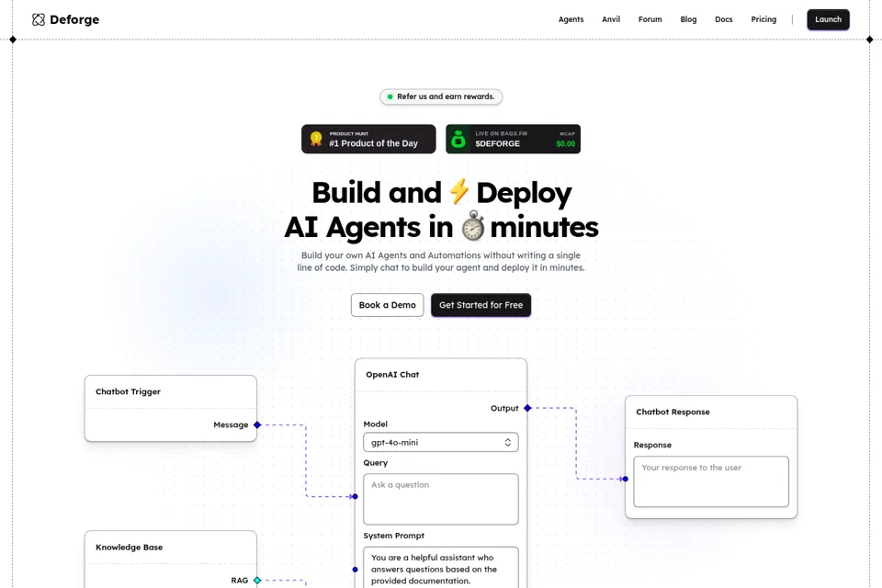Click the green money bag icon
Screen dimensions: 882x588
pos(458,139)
